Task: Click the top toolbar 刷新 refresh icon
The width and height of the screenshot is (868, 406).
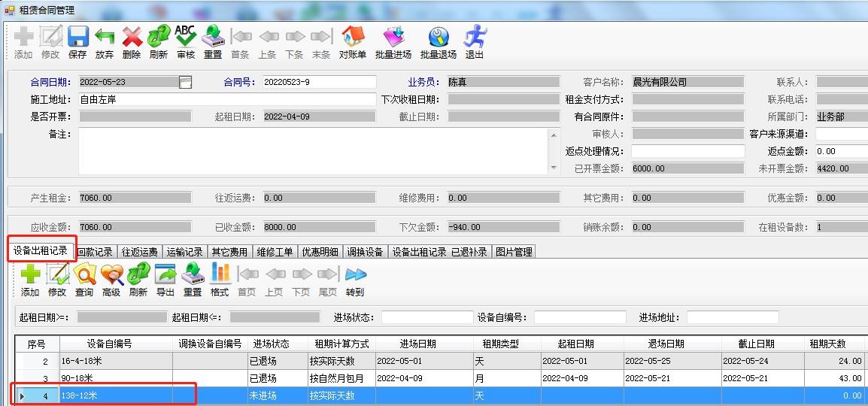Action: click(158, 37)
